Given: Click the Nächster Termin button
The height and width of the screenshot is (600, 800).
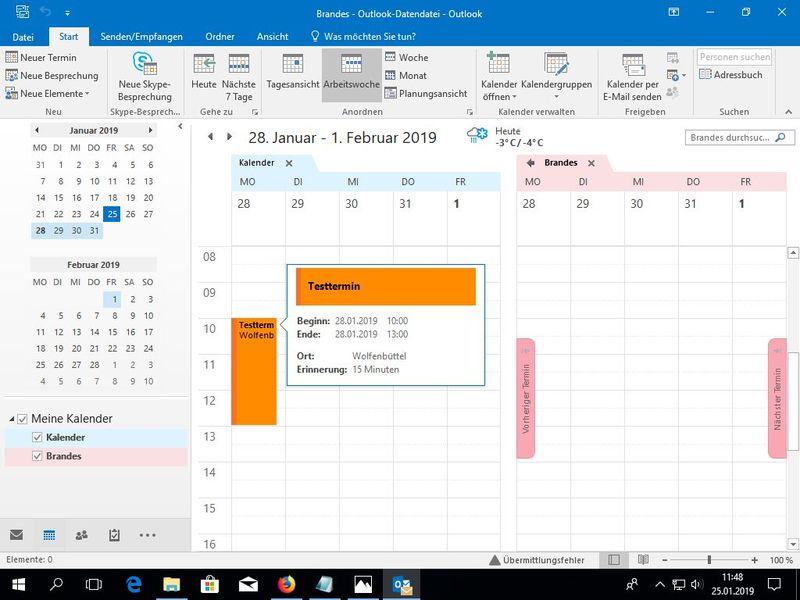Looking at the screenshot, I should click(x=777, y=398).
